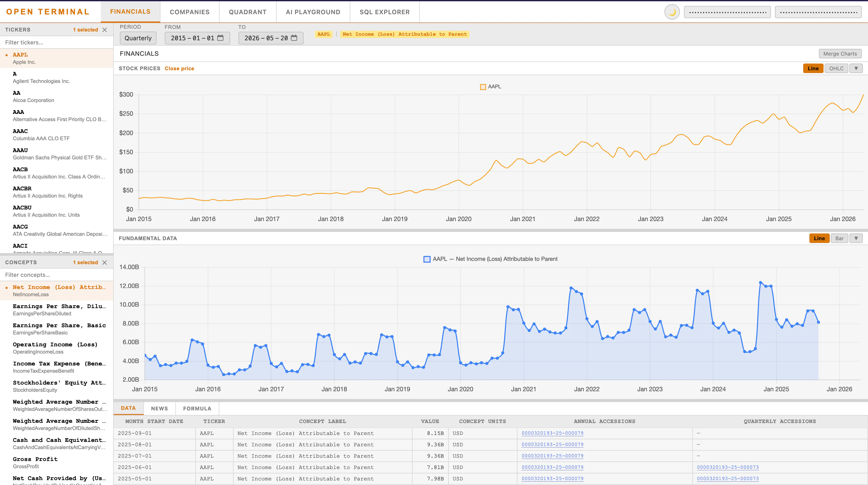Select the Income Tax Expense concept

click(57, 367)
